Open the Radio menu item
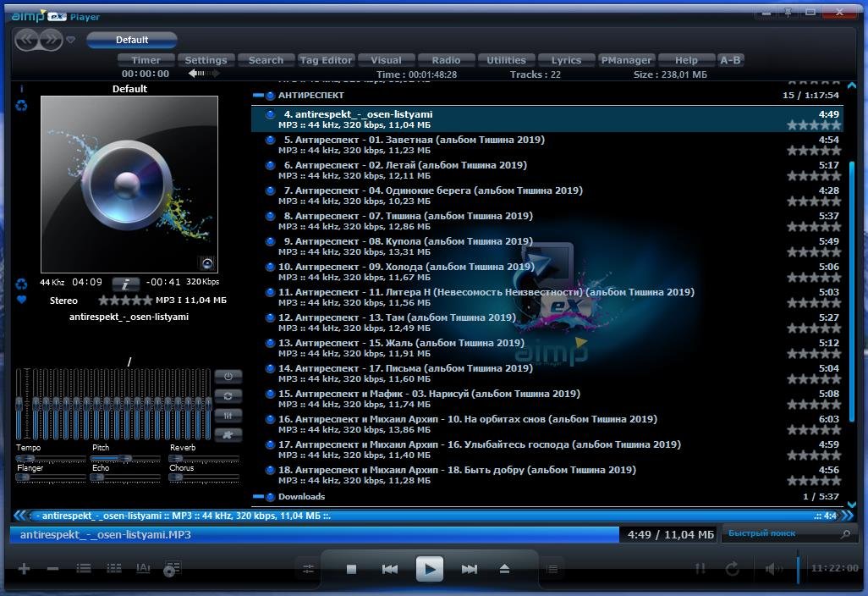 click(x=446, y=60)
